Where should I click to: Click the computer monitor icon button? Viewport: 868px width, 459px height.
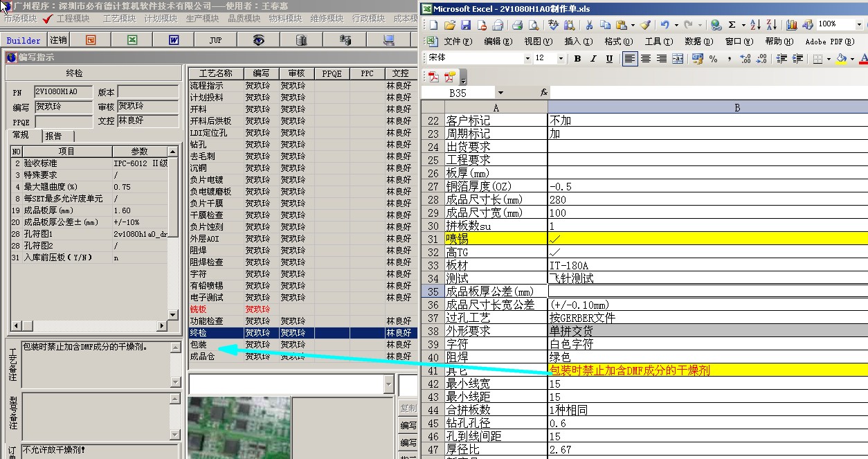click(x=390, y=40)
